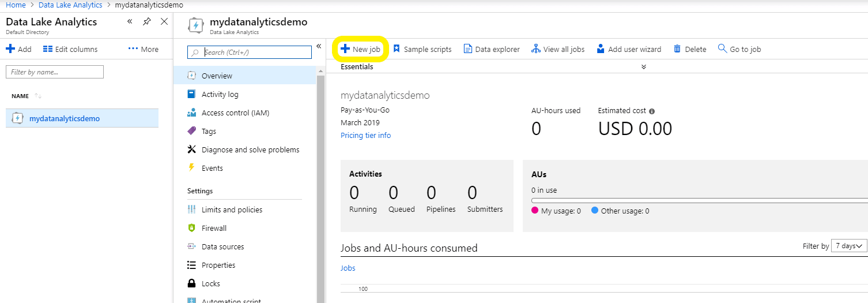This screenshot has height=303, width=868.
Task: Collapse the Data Lake Analytics panel with double chevron
Action: tap(130, 21)
